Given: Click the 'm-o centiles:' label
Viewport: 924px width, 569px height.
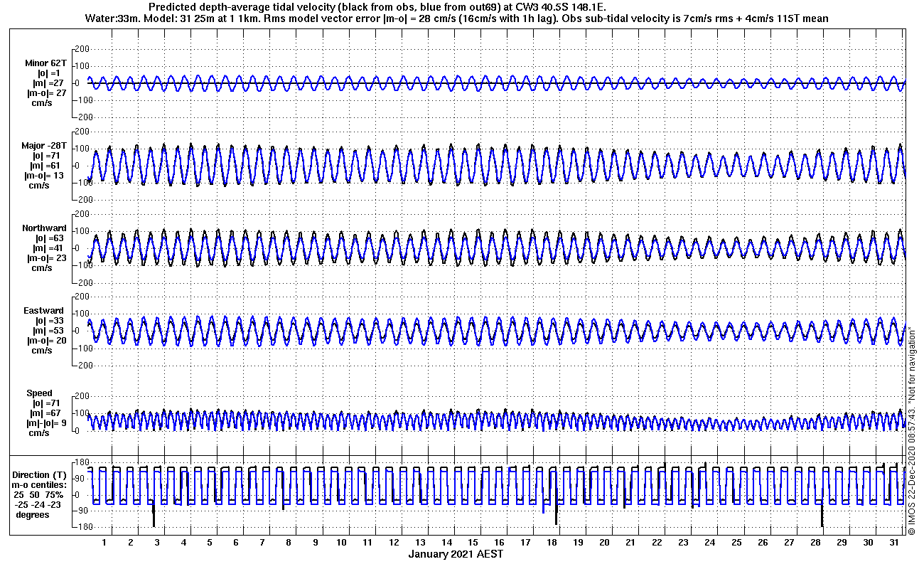Looking at the screenshot, I should tap(41, 484).
